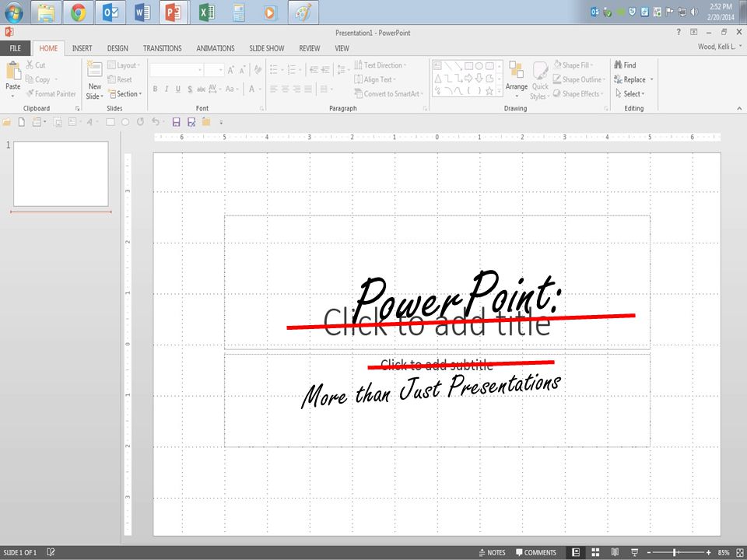Open Google Chrome from the taskbar
Viewport: 747px width, 560px height.
coord(78,12)
